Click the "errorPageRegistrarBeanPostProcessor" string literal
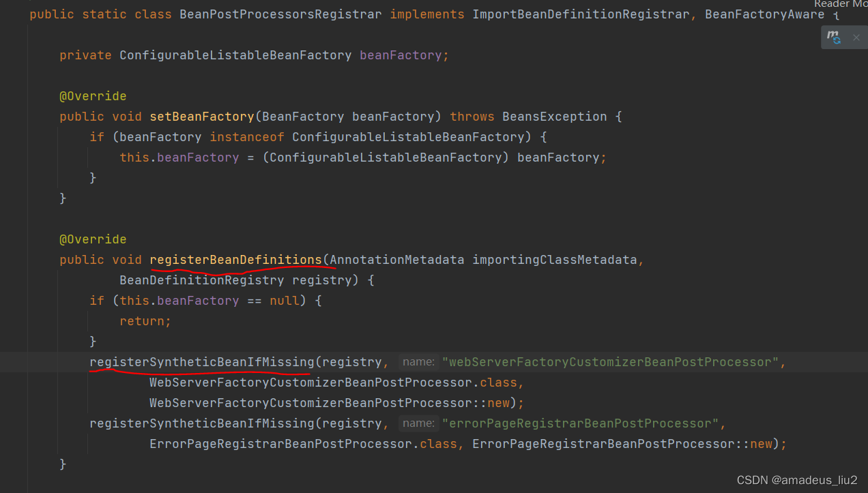This screenshot has height=493, width=868. click(x=580, y=423)
